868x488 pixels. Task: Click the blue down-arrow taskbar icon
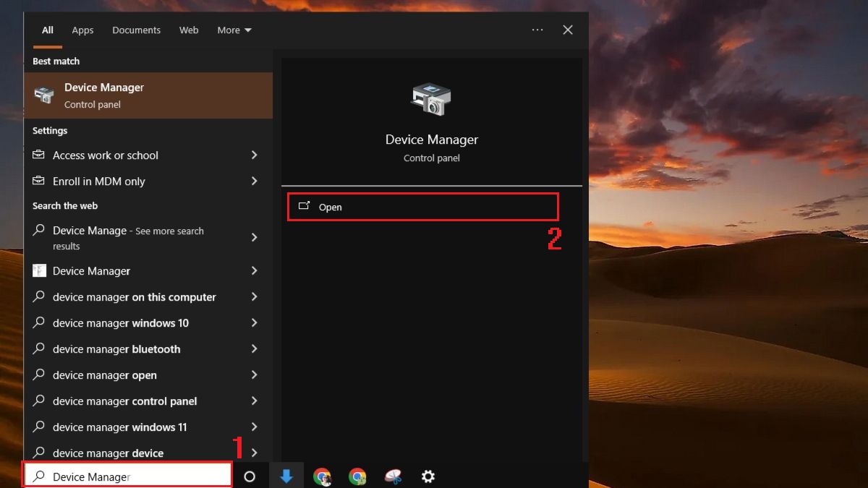pyautogui.click(x=286, y=476)
